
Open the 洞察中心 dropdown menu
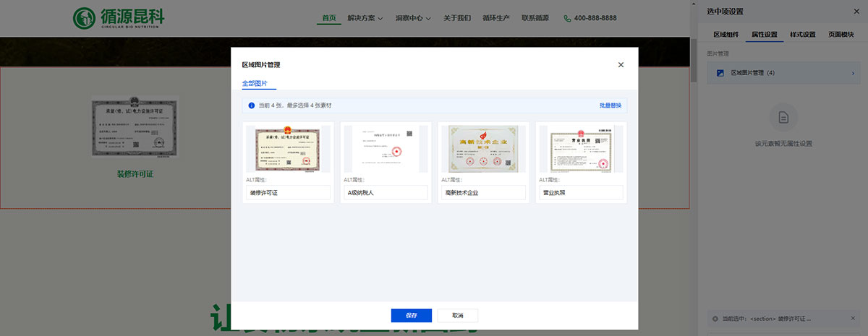(x=413, y=18)
